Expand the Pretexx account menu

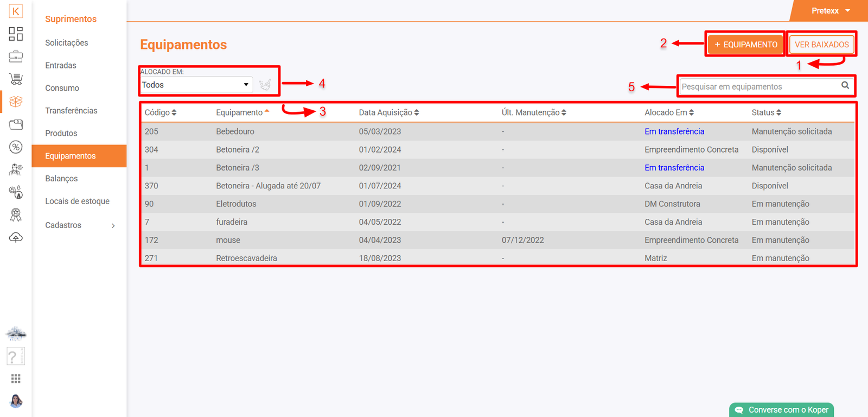click(830, 11)
